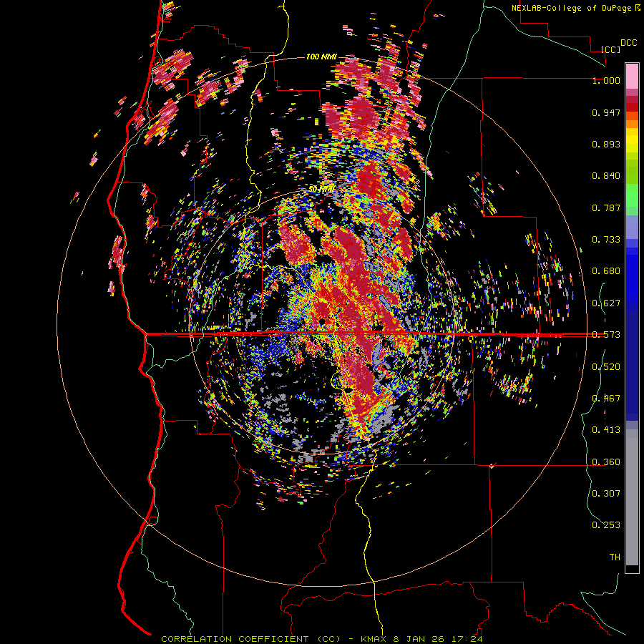Click the NEXLAB-College of DuPage label
Screen dimensions: 644x644
tap(571, 8)
